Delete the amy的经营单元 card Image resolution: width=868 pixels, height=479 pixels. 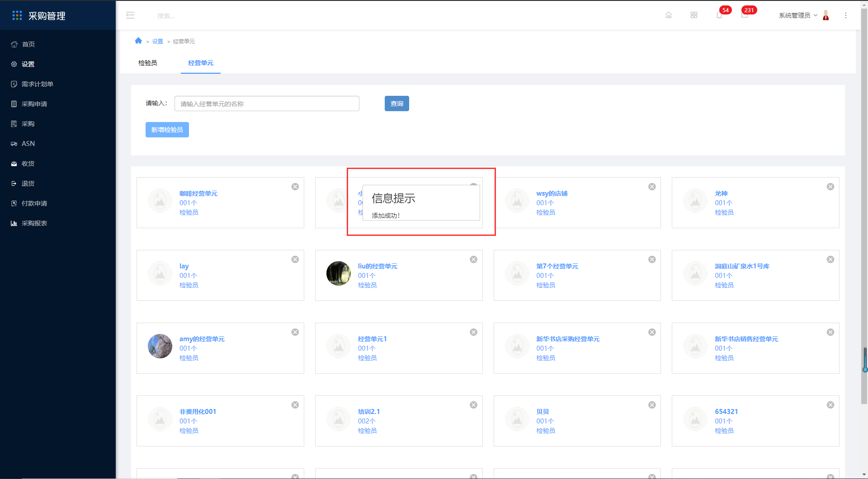coord(295,332)
